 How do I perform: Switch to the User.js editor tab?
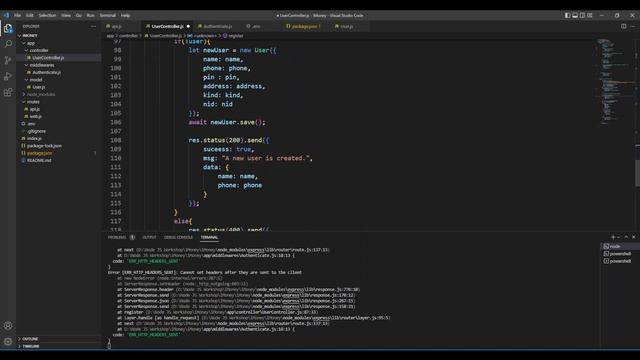tap(347, 26)
